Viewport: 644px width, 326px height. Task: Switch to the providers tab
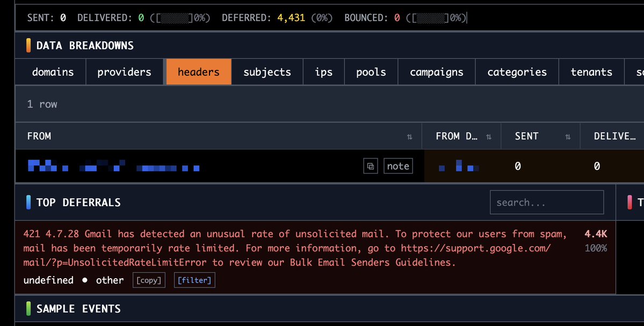[x=124, y=72]
